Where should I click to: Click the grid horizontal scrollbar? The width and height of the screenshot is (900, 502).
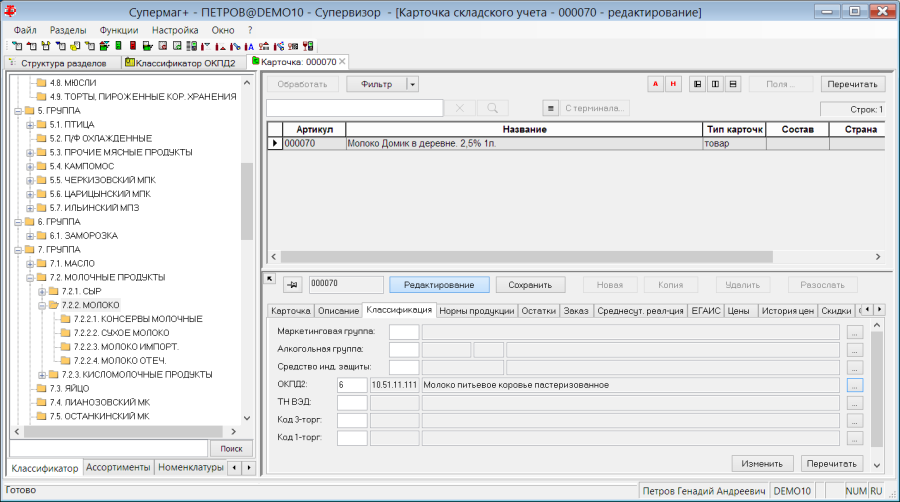click(x=576, y=256)
